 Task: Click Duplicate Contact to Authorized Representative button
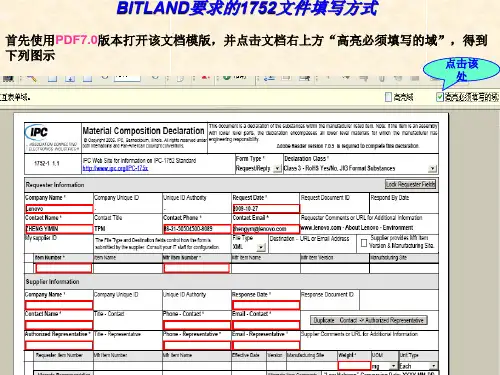[x=369, y=320]
